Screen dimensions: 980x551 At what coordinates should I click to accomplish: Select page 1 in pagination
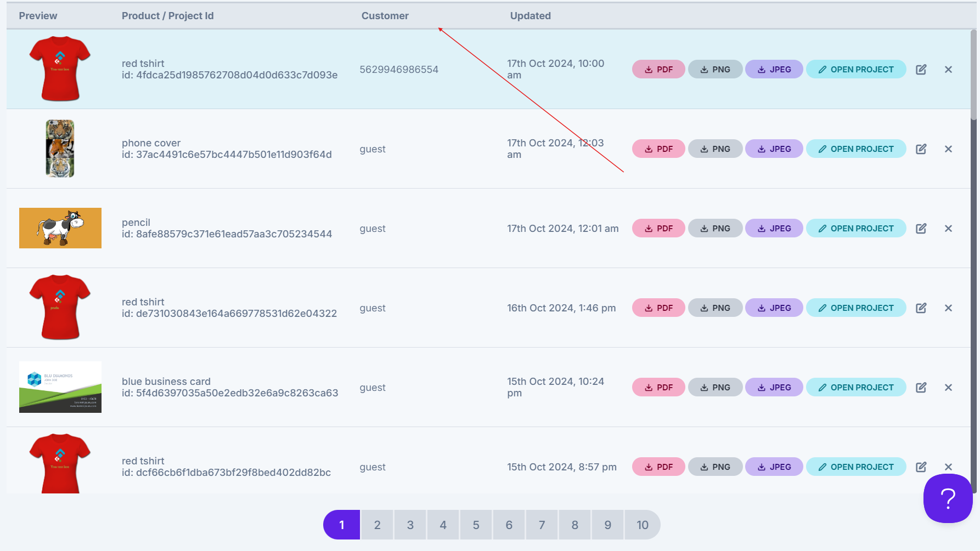pyautogui.click(x=341, y=525)
